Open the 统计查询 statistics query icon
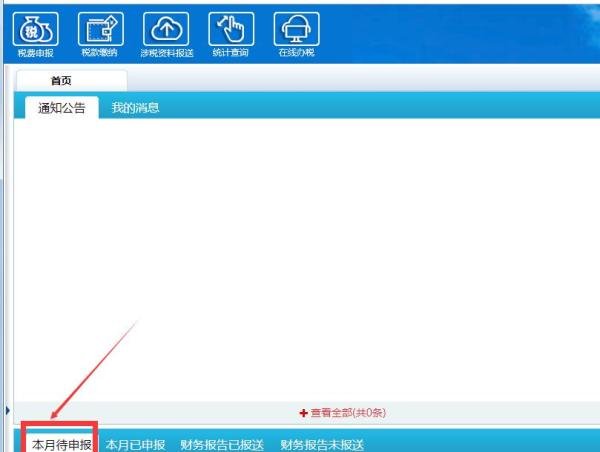 231,29
